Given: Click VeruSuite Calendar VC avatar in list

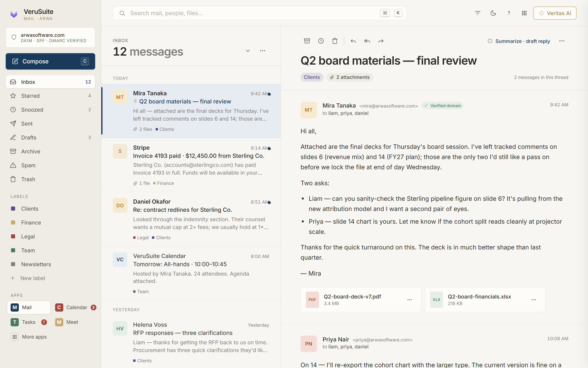Looking at the screenshot, I should pos(120,259).
